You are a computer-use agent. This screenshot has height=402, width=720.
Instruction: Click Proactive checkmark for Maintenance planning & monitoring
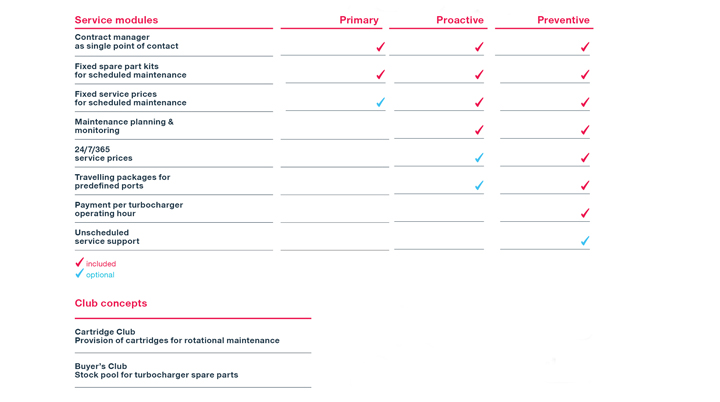(479, 130)
